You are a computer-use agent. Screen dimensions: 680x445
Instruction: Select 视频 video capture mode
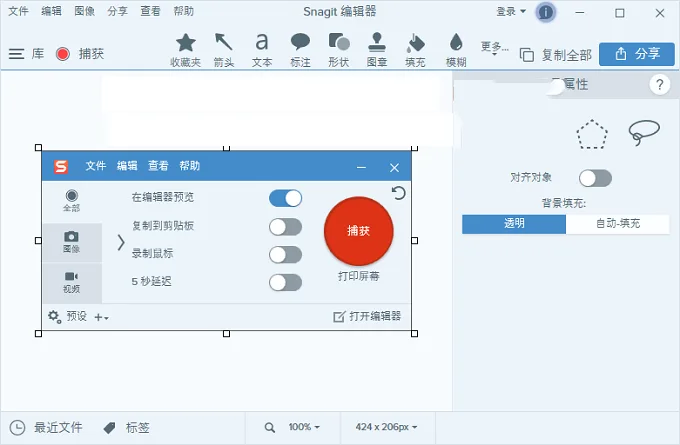point(72,282)
